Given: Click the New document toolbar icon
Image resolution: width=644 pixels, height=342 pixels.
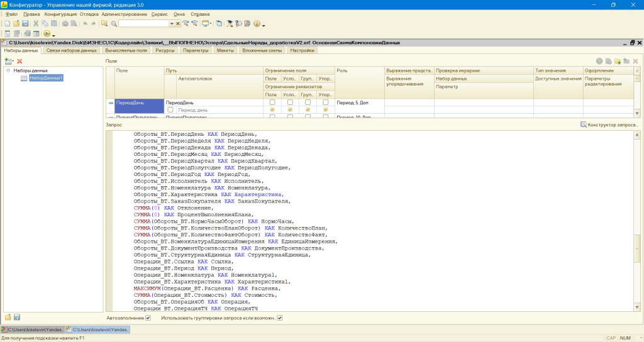Looking at the screenshot, I should tap(7, 24).
